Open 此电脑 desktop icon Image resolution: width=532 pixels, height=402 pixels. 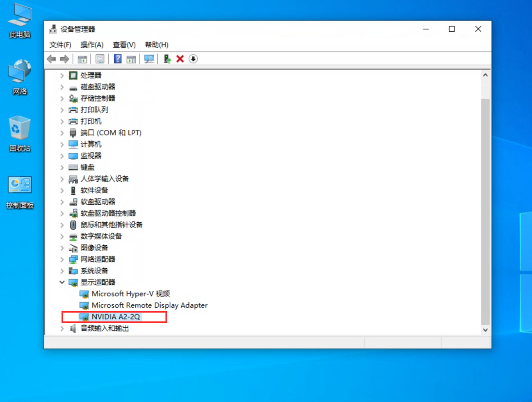click(x=20, y=21)
